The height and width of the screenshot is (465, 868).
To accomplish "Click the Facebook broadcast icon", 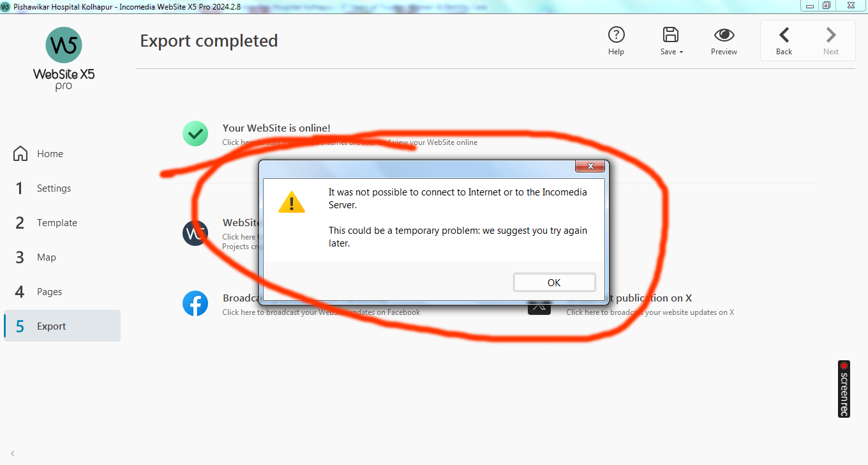I will [x=195, y=303].
